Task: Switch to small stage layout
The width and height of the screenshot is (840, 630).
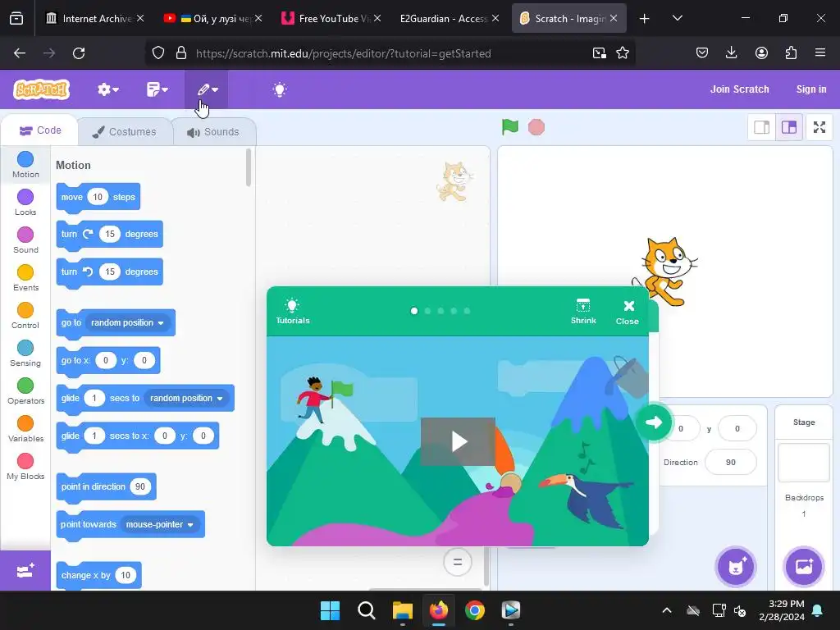Action: coord(762,127)
